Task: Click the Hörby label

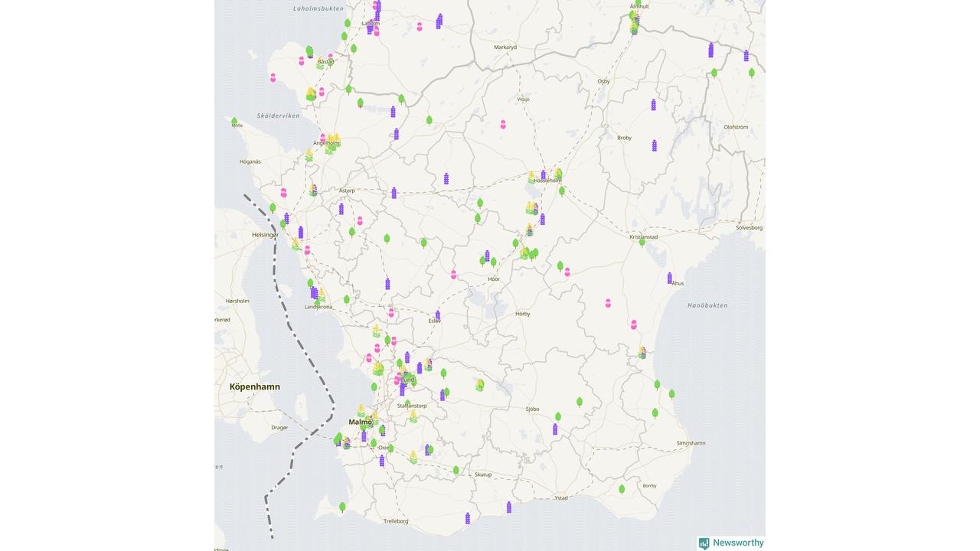Action: [x=522, y=314]
